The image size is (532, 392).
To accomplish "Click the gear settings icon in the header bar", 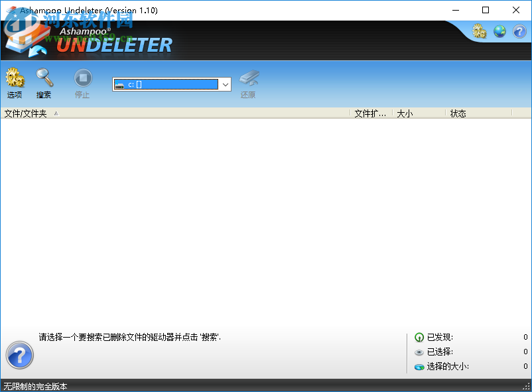I will click(x=479, y=31).
